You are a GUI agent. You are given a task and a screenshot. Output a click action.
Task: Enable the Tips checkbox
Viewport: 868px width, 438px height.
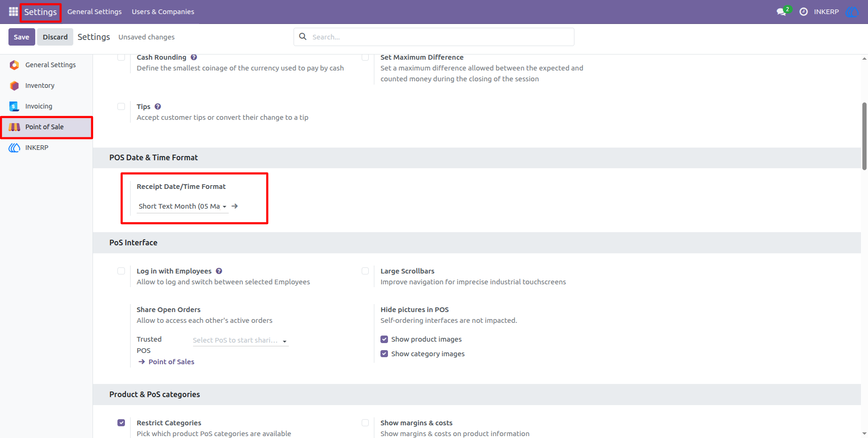[121, 107]
